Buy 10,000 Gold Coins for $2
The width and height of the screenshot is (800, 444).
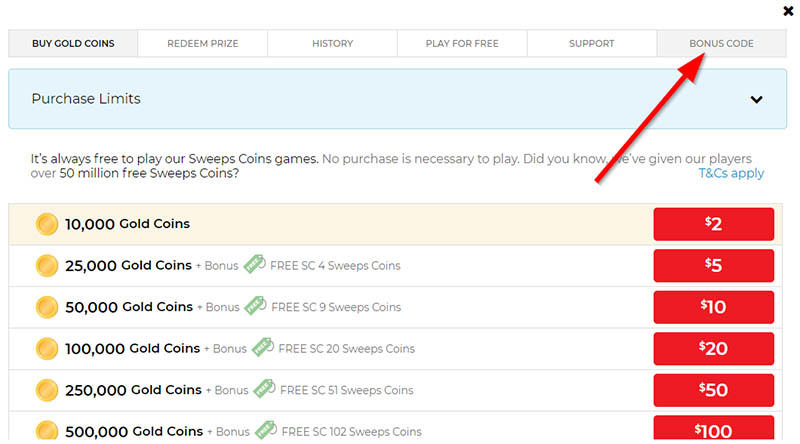pos(713,224)
